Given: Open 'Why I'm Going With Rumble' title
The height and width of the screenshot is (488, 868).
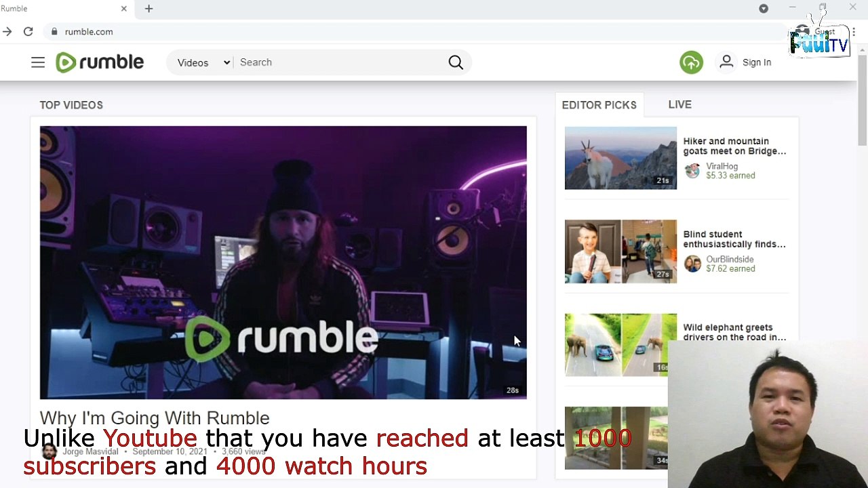Looking at the screenshot, I should tap(155, 418).
